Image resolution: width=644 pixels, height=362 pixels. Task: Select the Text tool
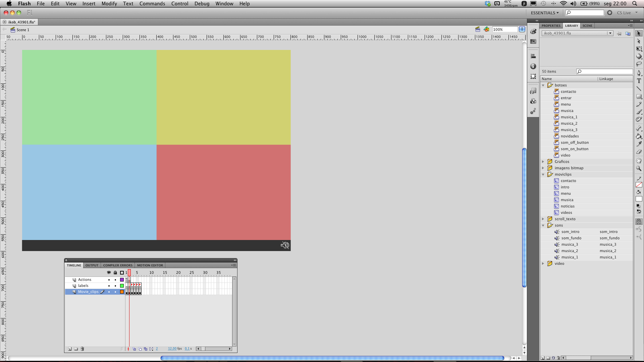639,81
